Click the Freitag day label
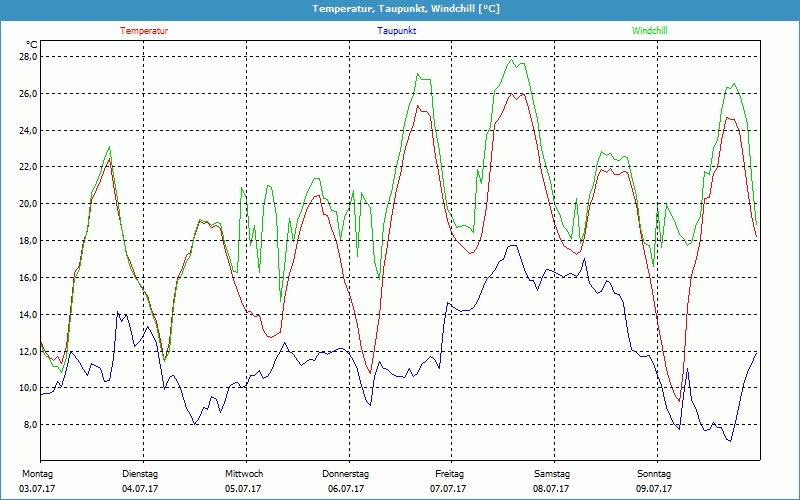Image resolution: width=800 pixels, height=500 pixels. [x=449, y=474]
